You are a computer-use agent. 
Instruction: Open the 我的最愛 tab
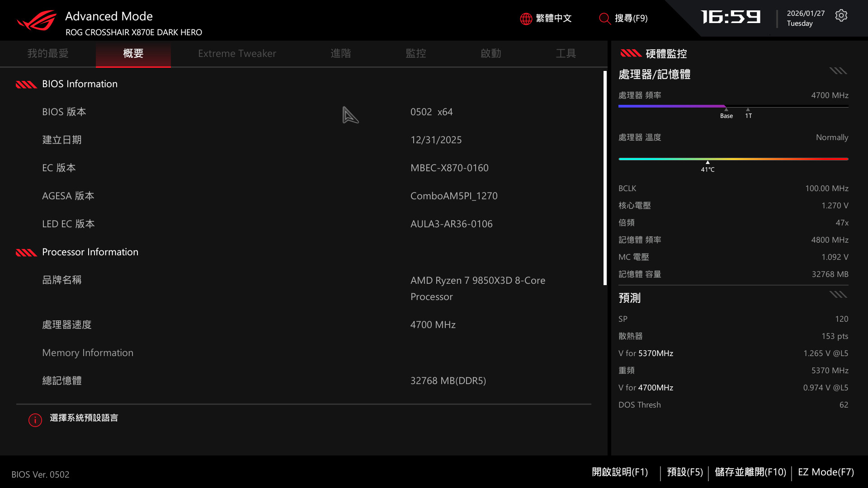click(48, 54)
